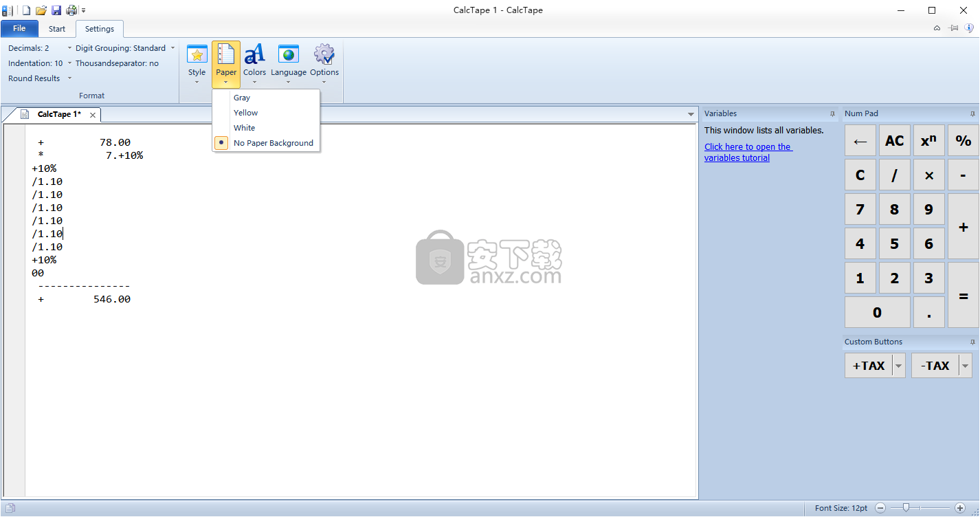Image resolution: width=980 pixels, height=517 pixels.
Task: Click the CalcTape application icon in title bar
Action: [x=8, y=10]
